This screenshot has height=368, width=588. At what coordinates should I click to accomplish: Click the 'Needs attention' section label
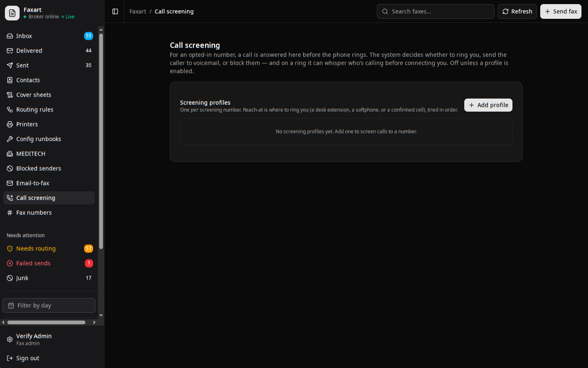(26, 236)
